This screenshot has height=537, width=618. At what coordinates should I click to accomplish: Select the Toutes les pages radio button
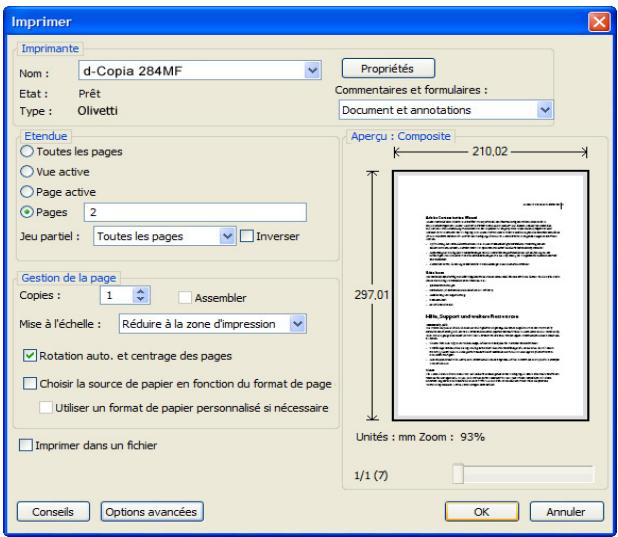pyautogui.click(x=27, y=153)
